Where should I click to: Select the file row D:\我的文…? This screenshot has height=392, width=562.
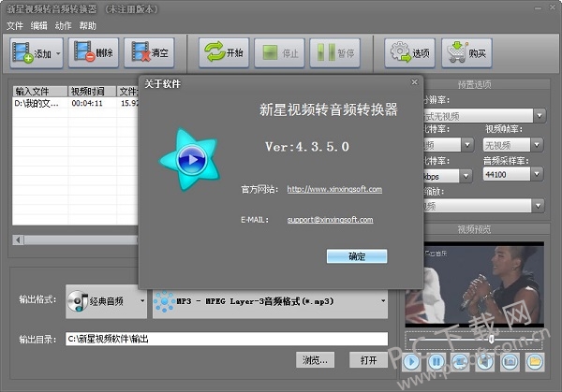tap(75, 104)
